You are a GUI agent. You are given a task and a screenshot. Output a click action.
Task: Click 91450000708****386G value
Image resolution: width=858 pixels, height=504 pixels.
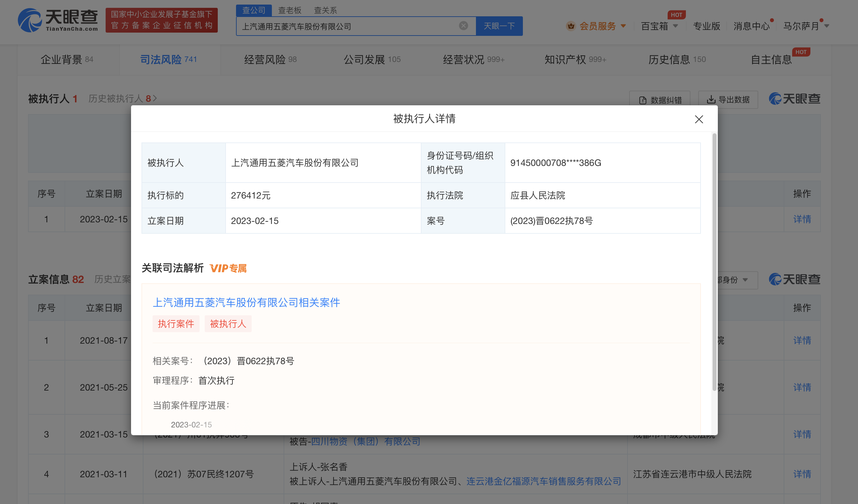click(555, 163)
